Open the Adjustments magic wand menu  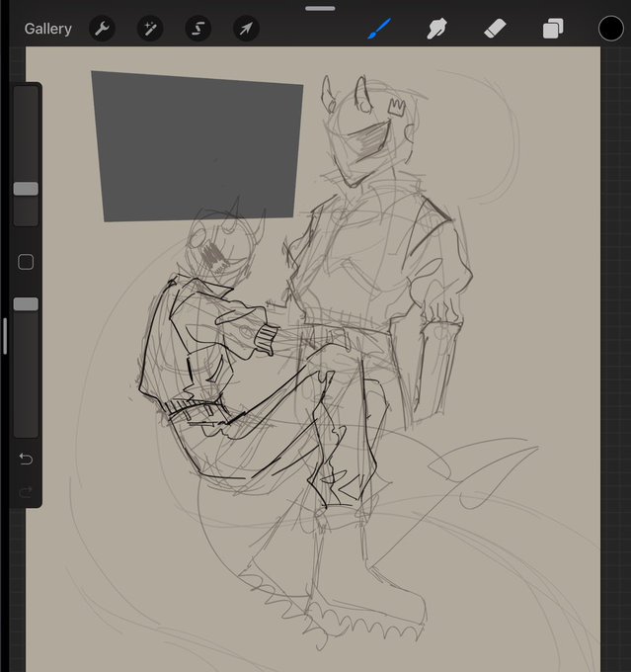point(150,29)
